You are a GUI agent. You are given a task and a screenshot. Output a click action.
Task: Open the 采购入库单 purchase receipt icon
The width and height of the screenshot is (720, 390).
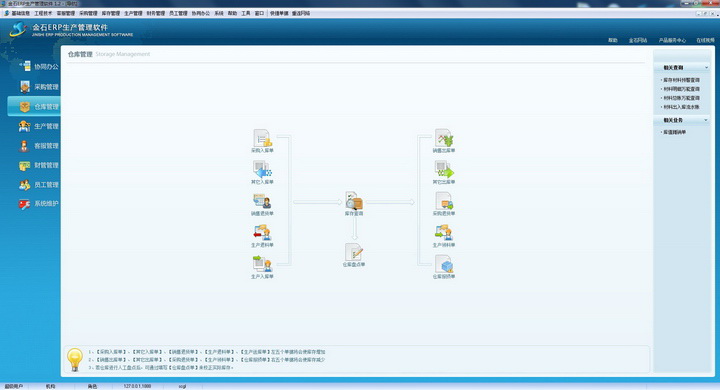click(262, 138)
